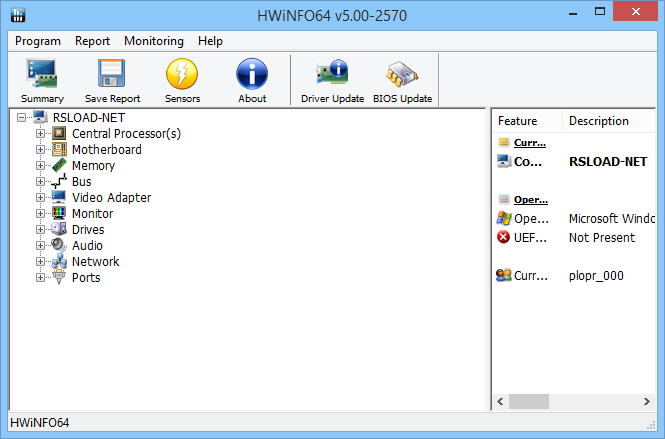Select the Central Processor(s) tree label
The image size is (665, 439).
click(x=126, y=134)
